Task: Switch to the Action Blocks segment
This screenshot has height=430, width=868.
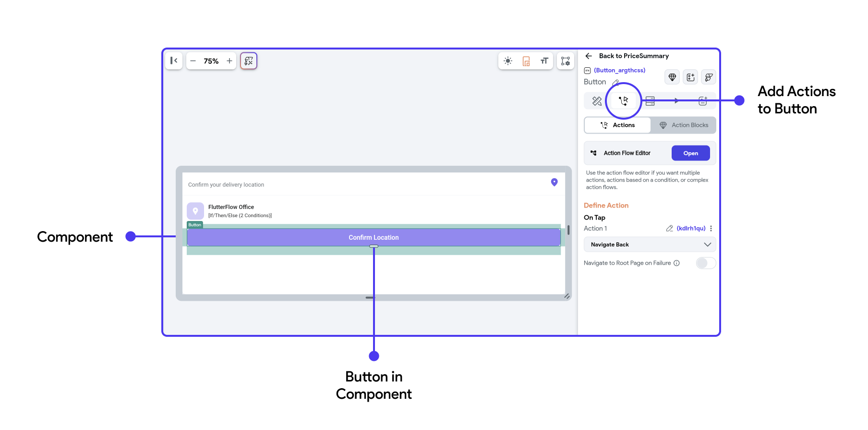Action: point(683,125)
